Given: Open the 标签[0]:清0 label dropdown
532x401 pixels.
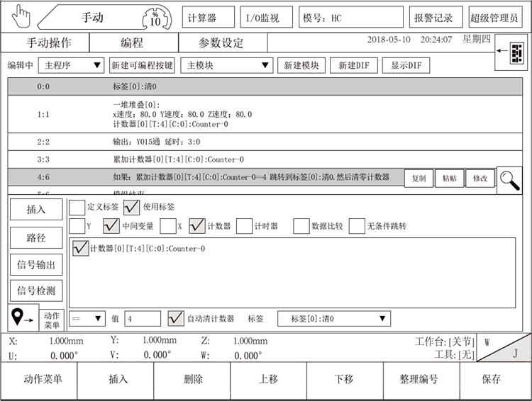Looking at the screenshot, I should (x=334, y=319).
